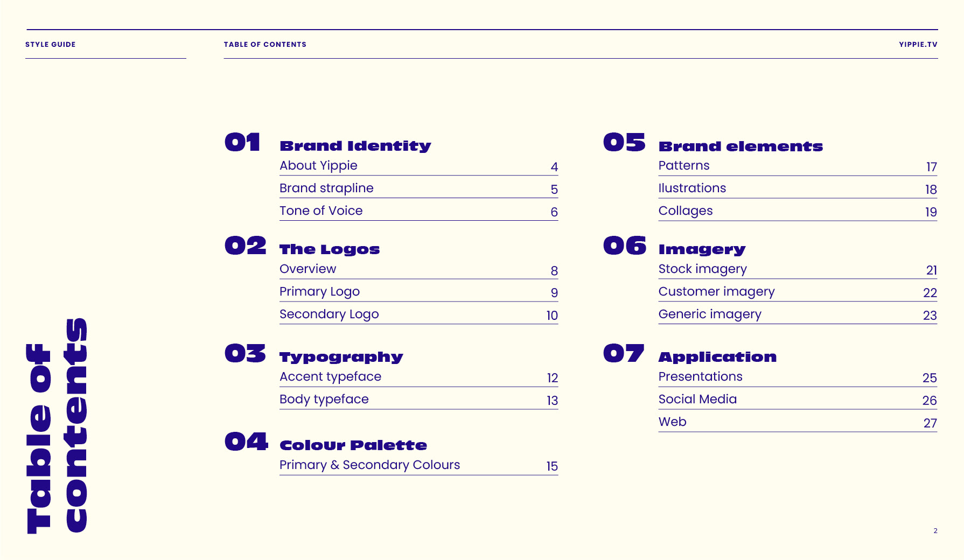The height and width of the screenshot is (560, 964).
Task: Click the YIPPIE.TV header text
Action: pos(918,45)
